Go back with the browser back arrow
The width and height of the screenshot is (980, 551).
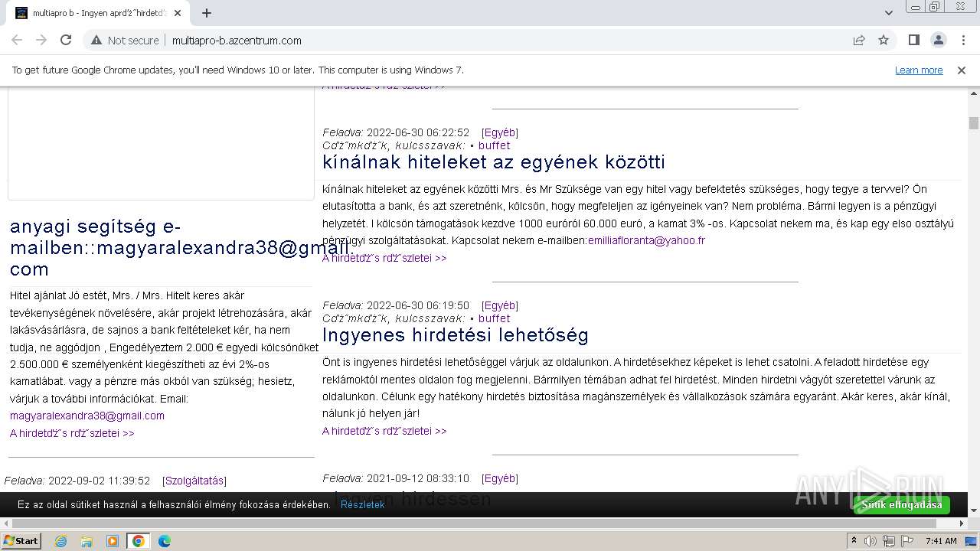tap(17, 40)
